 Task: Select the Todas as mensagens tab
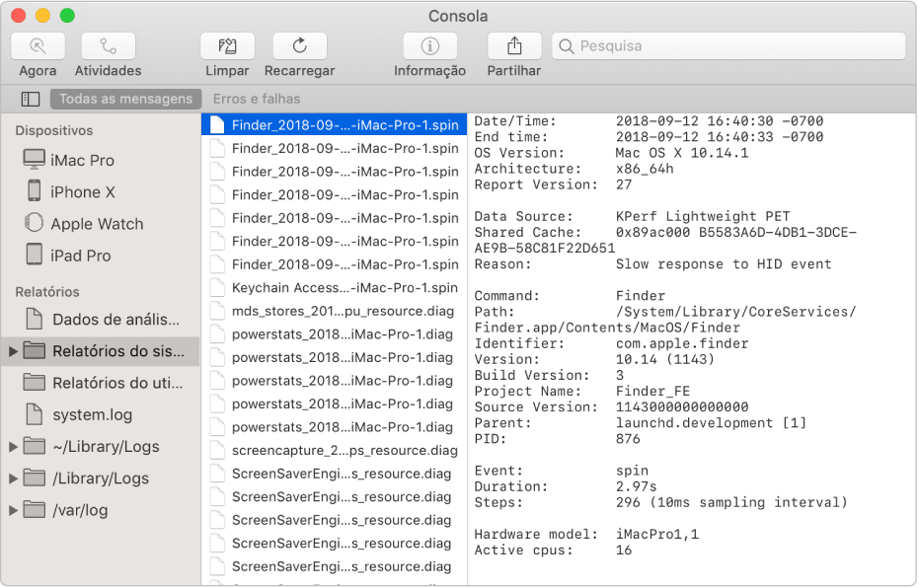[x=126, y=99]
